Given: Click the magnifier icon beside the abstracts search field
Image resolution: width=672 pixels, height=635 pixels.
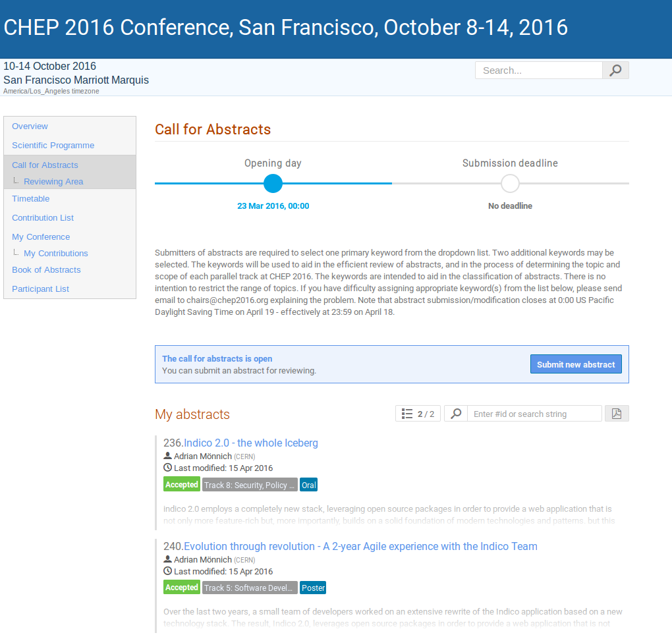Looking at the screenshot, I should point(456,414).
